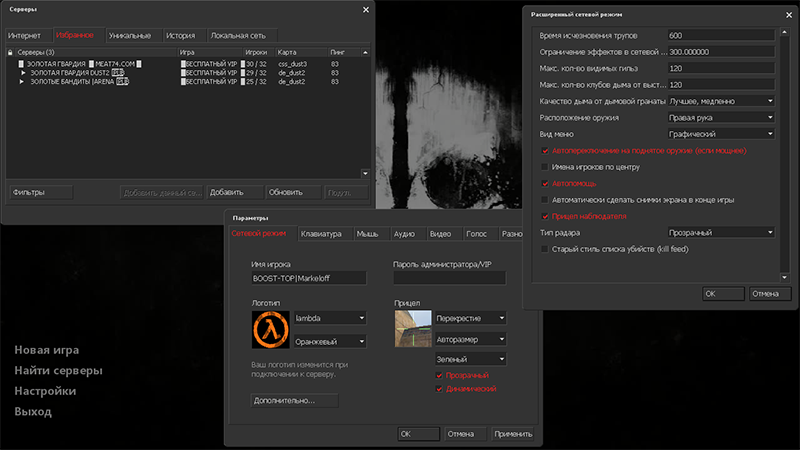Click the lock column header icon in Servers
Viewport: 800px width, 450px height.
tap(10, 52)
